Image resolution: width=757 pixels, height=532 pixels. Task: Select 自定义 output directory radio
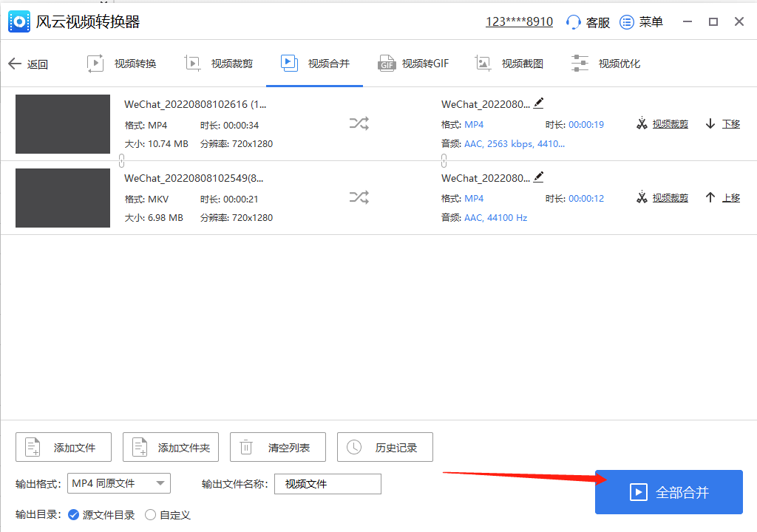[151, 515]
